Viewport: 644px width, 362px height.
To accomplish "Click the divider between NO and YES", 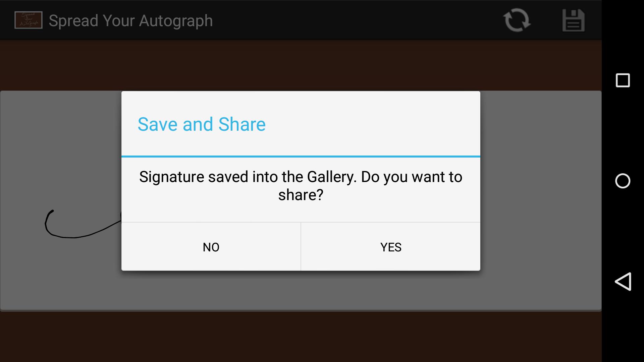I will click(301, 247).
